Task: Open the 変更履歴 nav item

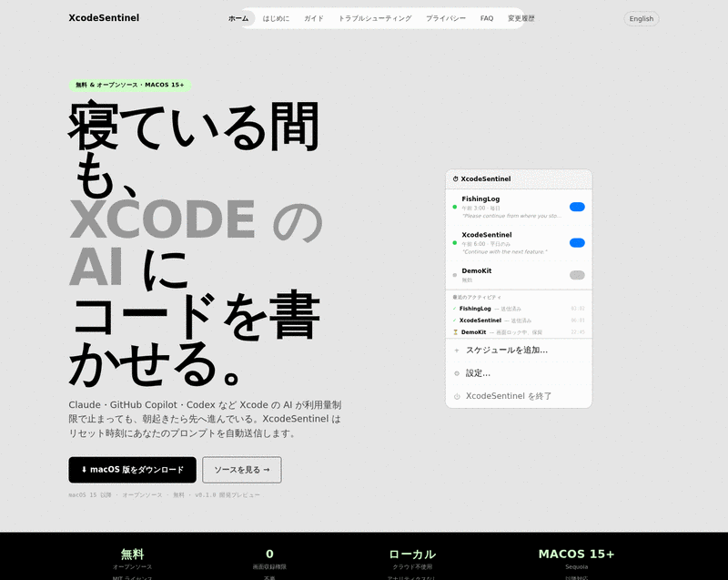Action: coord(521,18)
